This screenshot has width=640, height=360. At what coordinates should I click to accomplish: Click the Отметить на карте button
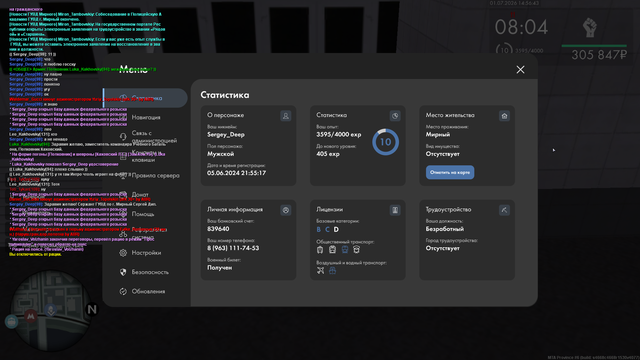click(450, 172)
